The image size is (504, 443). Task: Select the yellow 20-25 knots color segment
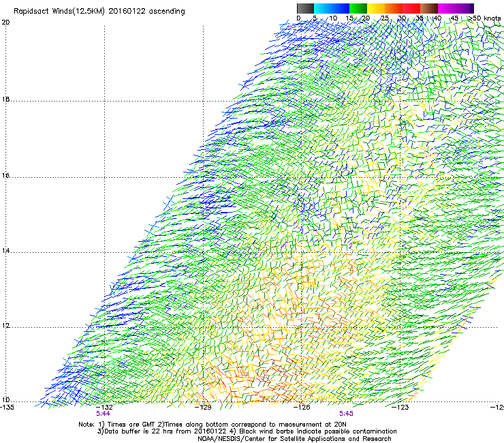coord(376,8)
